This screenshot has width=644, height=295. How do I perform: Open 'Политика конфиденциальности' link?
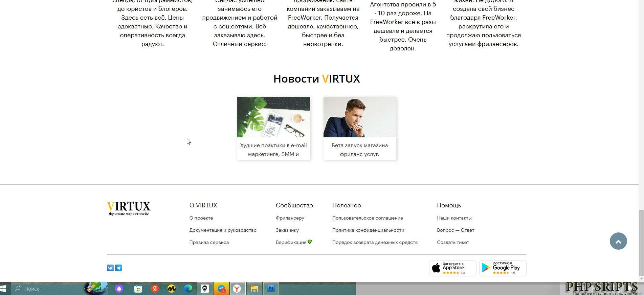[368, 230]
